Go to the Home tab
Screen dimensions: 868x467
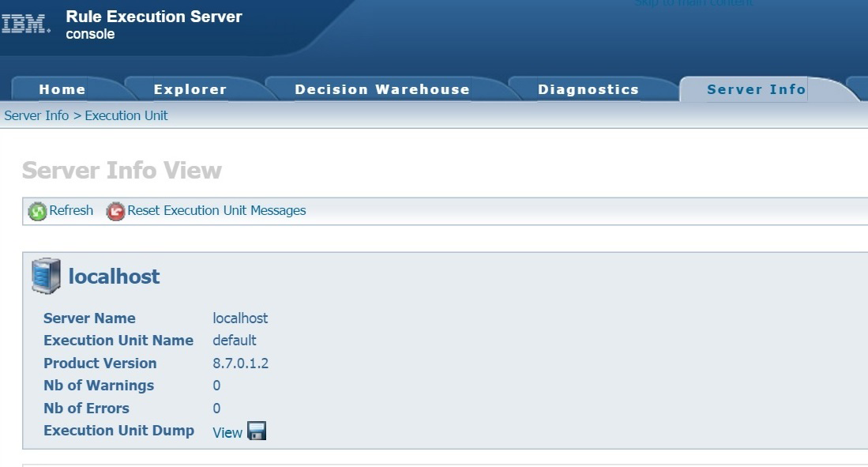point(62,89)
